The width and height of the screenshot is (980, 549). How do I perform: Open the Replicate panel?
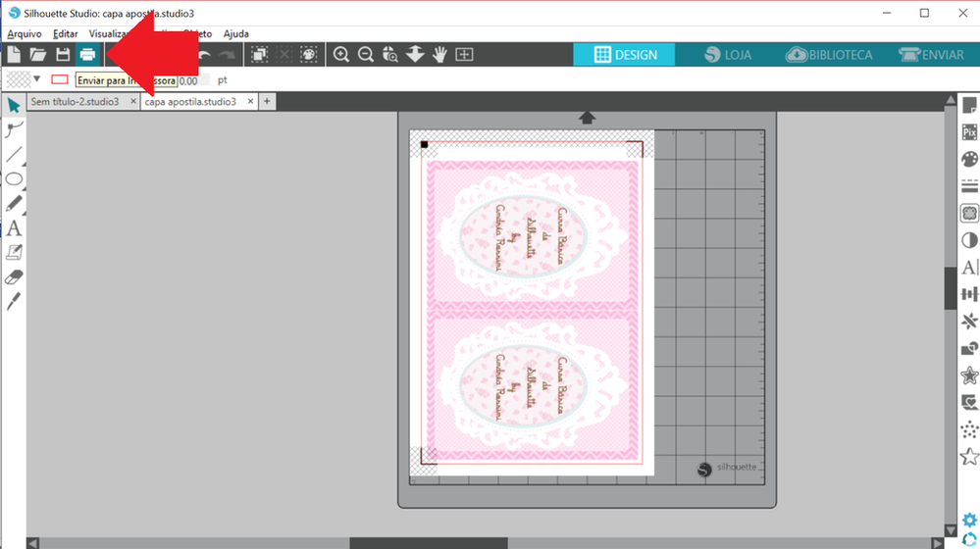(969, 322)
